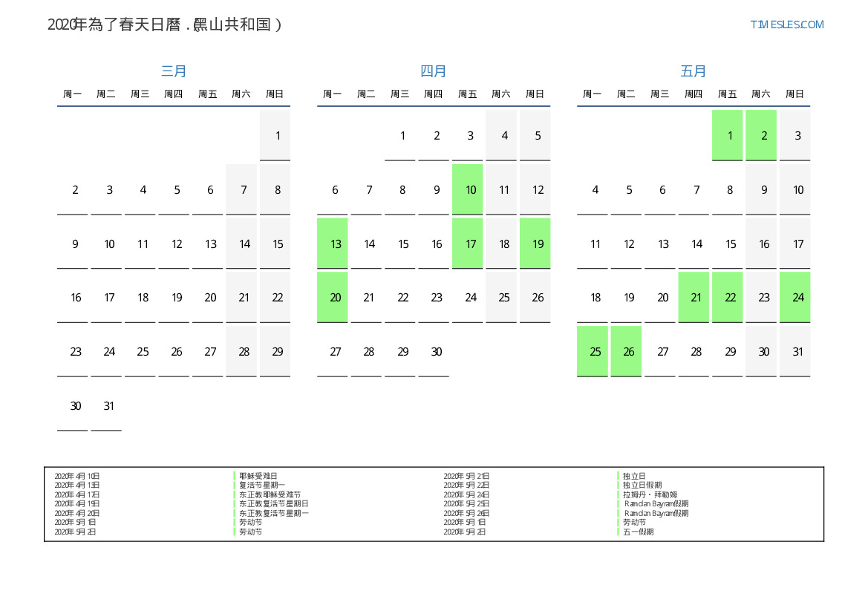Select April 30 date cell
The width and height of the screenshot is (868, 614).
tap(434, 351)
